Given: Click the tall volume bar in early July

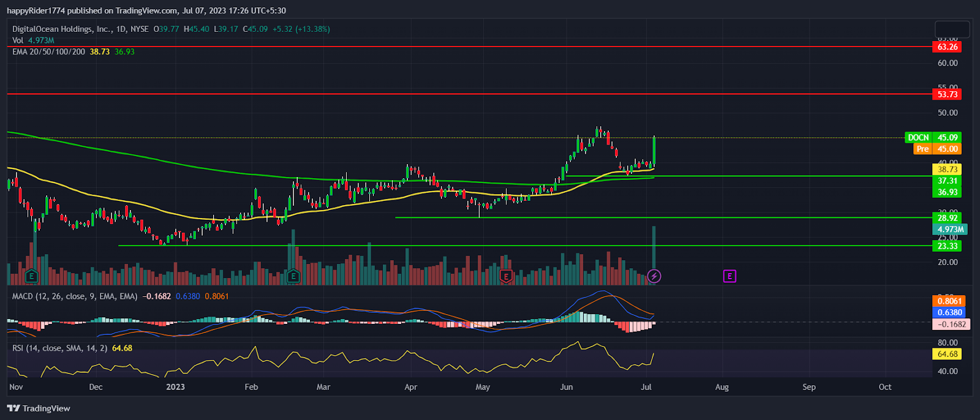Looking at the screenshot, I should coord(654,255).
